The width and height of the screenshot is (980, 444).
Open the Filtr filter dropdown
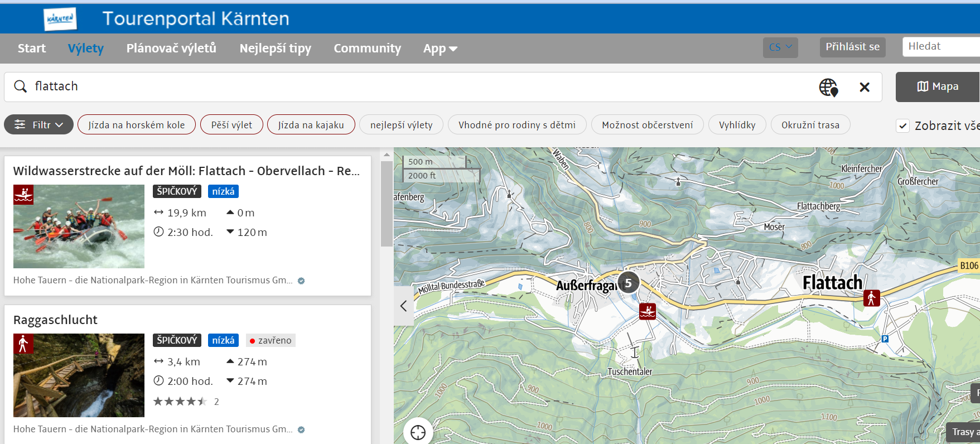38,124
